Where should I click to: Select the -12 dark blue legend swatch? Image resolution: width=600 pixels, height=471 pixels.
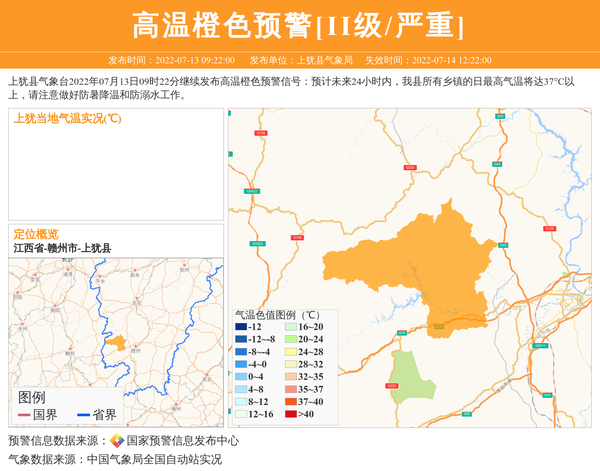(241, 327)
